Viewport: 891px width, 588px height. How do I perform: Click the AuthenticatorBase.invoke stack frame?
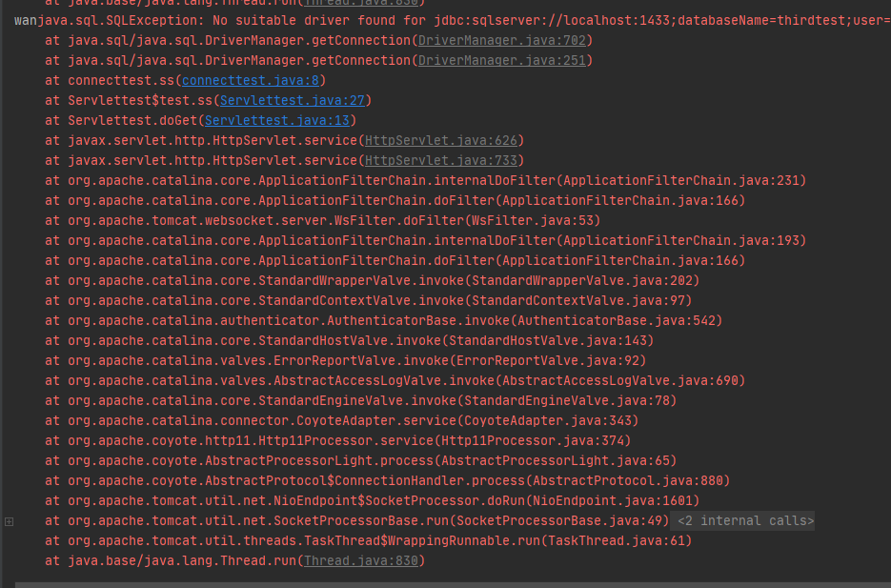tap(384, 320)
